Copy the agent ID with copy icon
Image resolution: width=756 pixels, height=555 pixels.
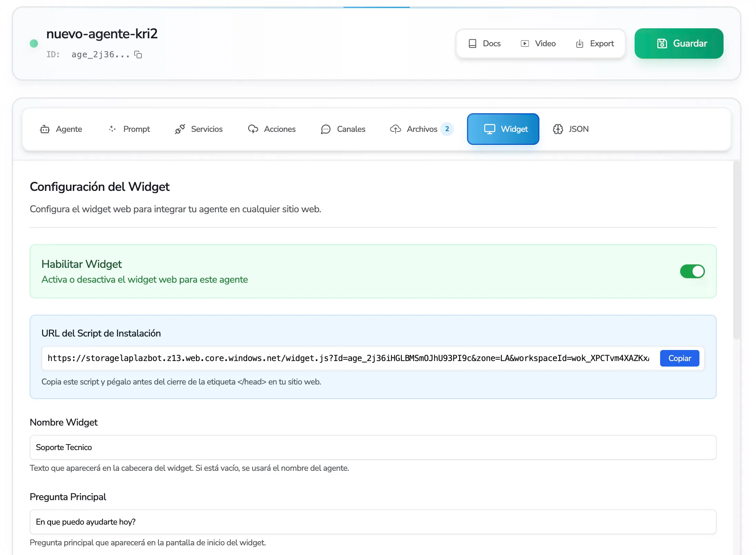click(x=138, y=55)
